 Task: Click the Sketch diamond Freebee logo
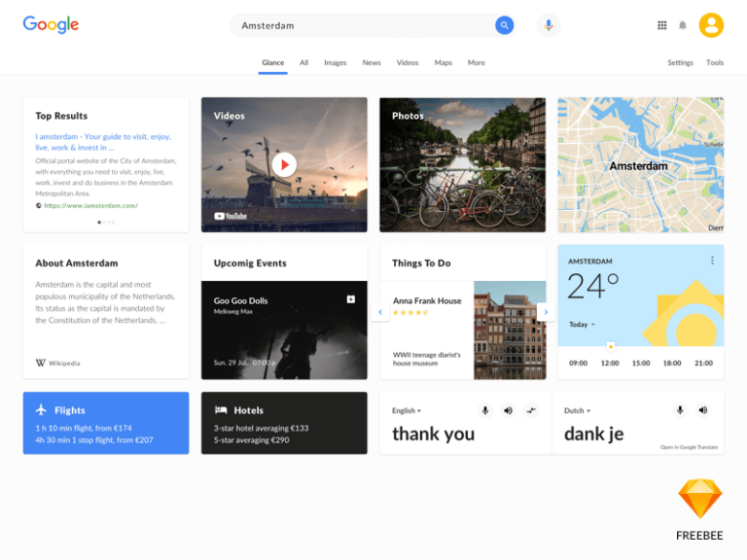[x=700, y=499]
